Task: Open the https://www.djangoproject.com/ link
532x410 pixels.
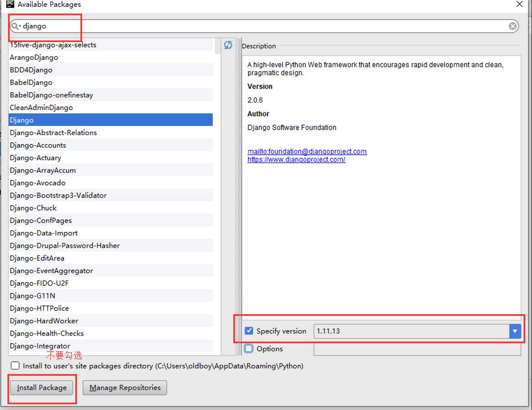Action: tap(296, 159)
